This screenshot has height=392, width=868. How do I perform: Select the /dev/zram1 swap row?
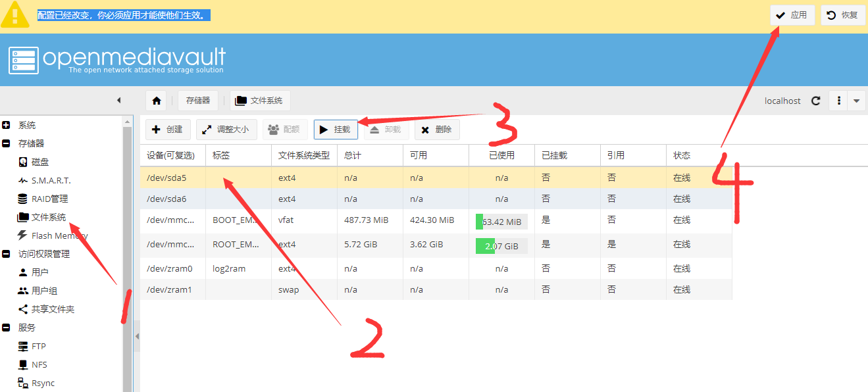436,289
